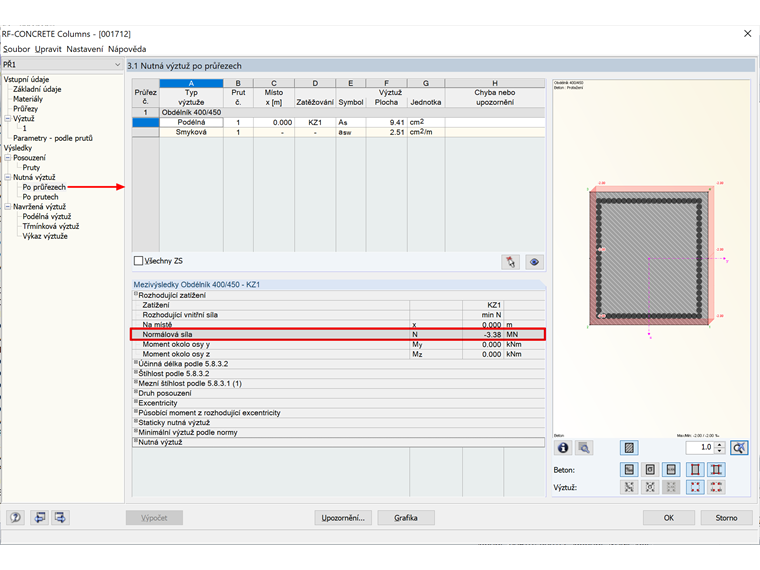Click the 1.0 scale factor input field
This screenshot has height=570, width=760.
(700, 447)
